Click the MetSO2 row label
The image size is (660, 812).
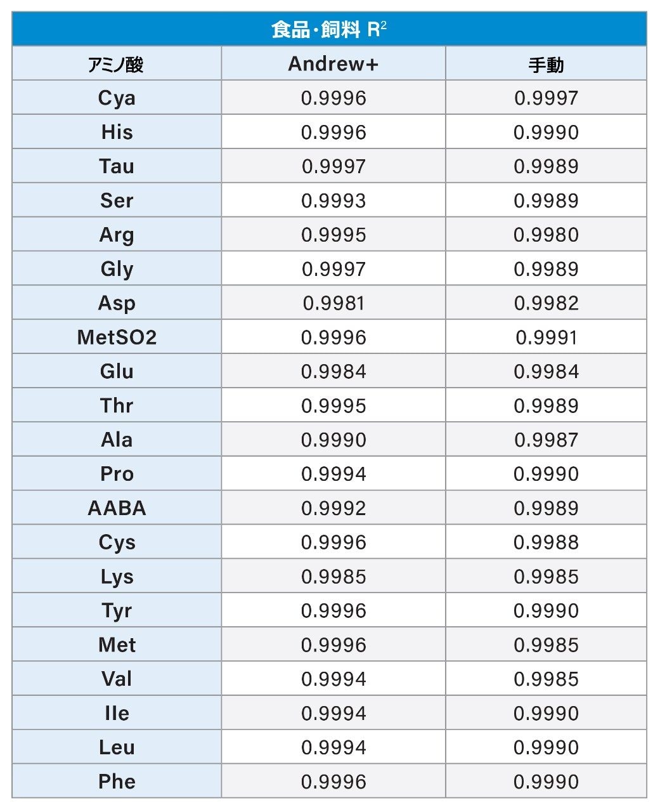click(117, 337)
